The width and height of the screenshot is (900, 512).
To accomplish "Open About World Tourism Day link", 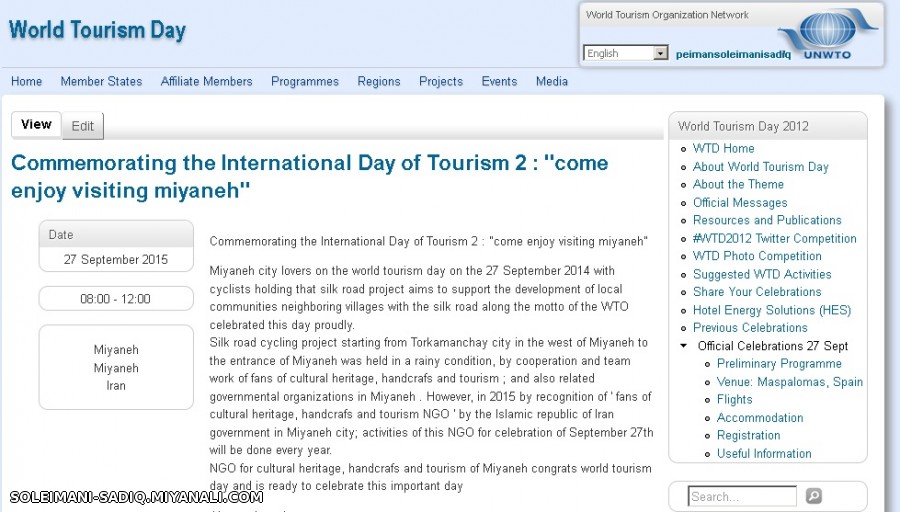I will click(761, 166).
